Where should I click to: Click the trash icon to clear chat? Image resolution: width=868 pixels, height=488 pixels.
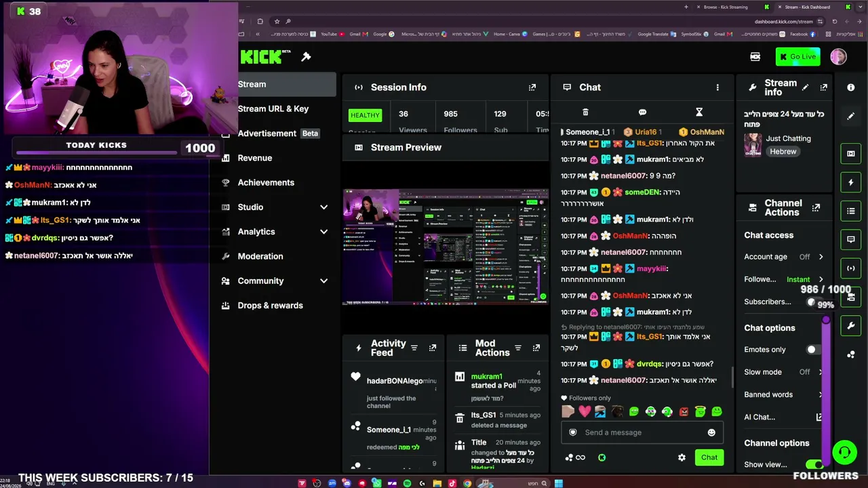click(x=585, y=113)
